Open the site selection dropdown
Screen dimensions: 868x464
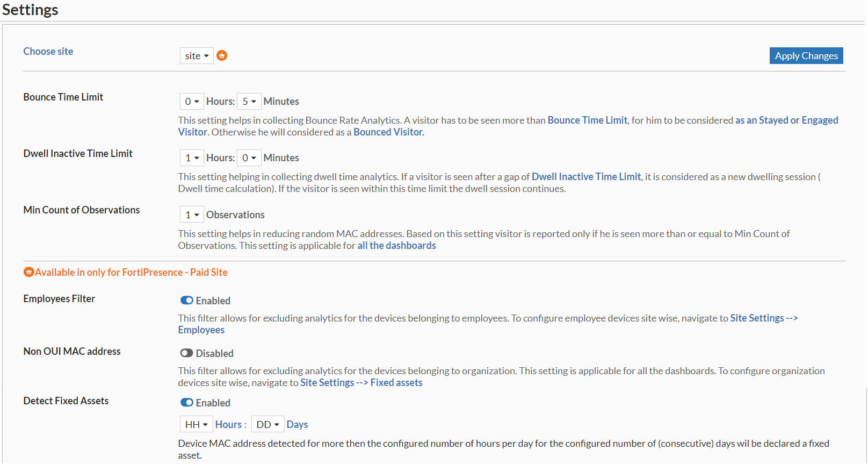coord(197,56)
